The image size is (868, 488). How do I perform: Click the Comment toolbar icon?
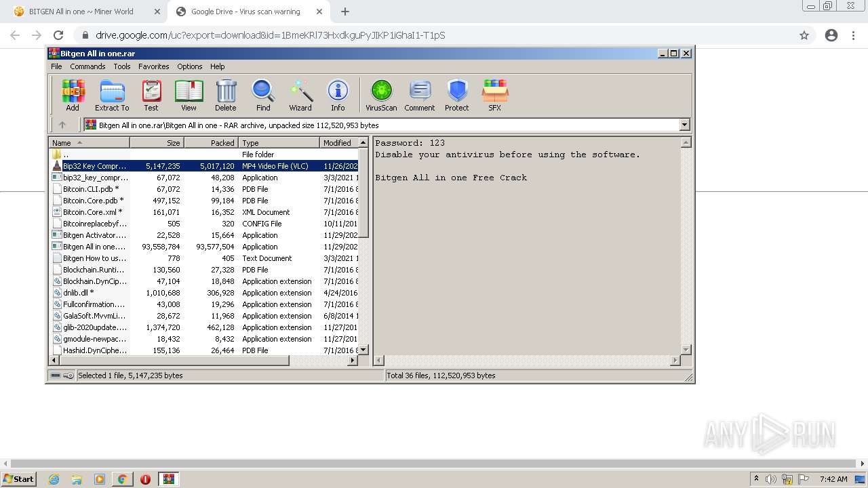click(420, 95)
